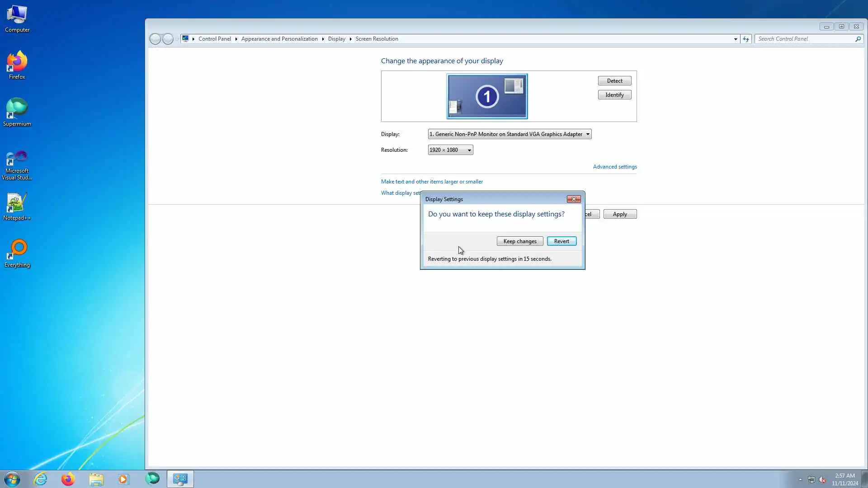Open Windows Media Player taskbar icon
This screenshot has height=488, width=868.
(123, 479)
